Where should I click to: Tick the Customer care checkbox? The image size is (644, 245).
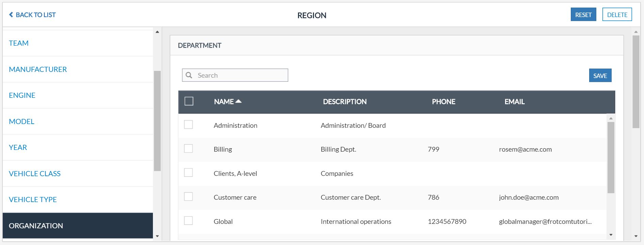click(188, 197)
